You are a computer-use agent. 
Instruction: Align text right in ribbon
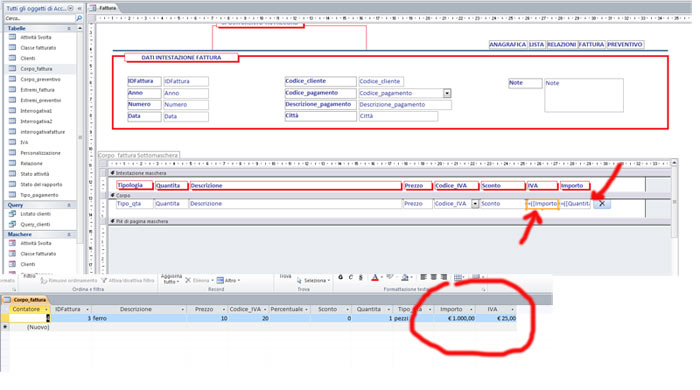coord(444,278)
